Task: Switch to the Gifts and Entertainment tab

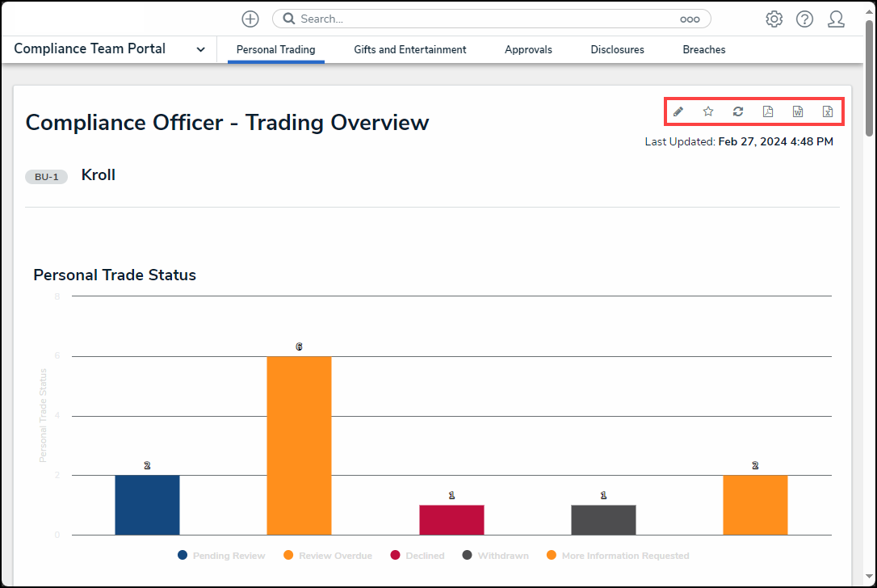Action: tap(409, 50)
